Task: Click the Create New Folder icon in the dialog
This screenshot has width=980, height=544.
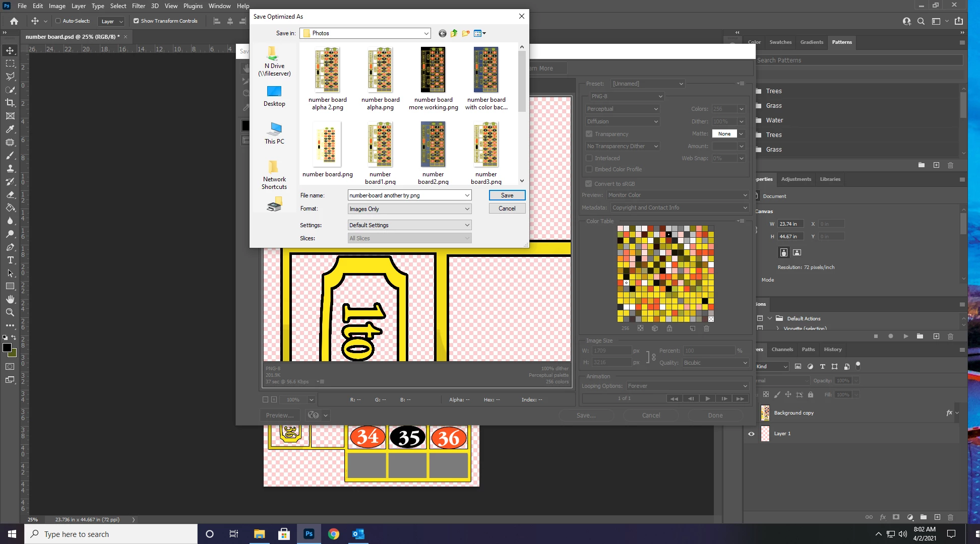Action: click(466, 33)
